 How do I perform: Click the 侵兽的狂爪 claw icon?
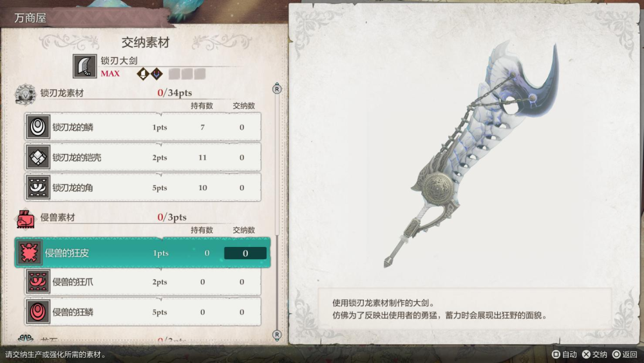click(x=38, y=282)
